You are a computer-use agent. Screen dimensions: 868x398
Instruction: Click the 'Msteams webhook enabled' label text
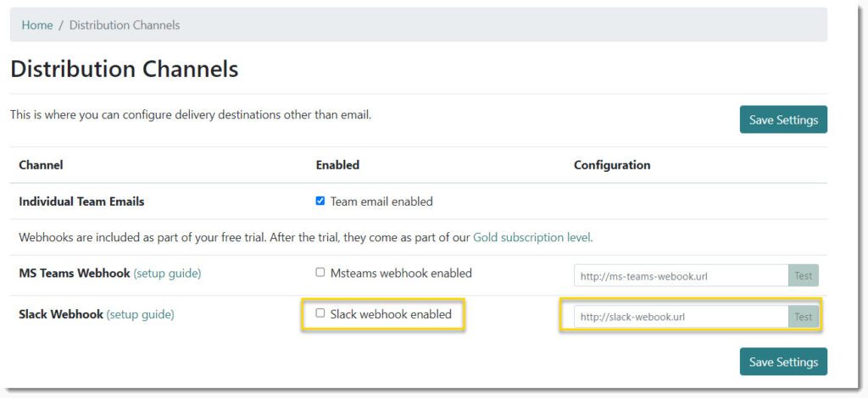[401, 273]
